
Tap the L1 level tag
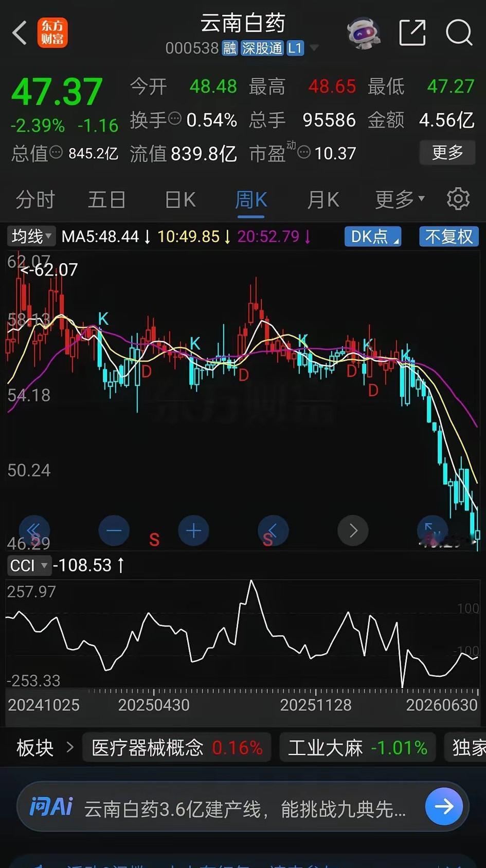[x=295, y=48]
